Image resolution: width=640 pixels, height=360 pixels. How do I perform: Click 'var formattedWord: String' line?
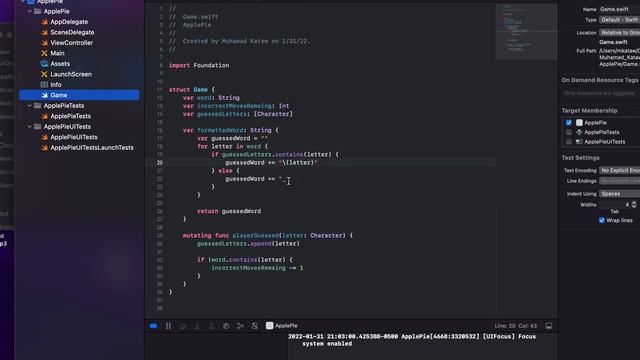pos(231,130)
